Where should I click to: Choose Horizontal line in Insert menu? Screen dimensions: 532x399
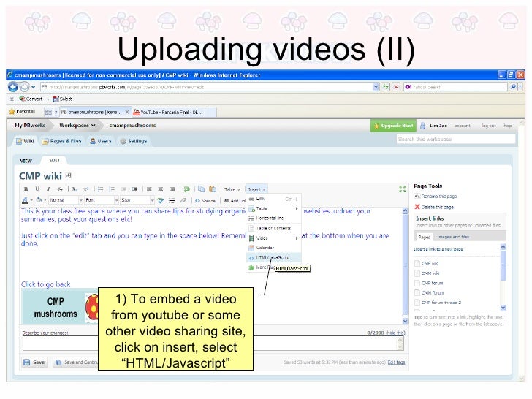point(273,218)
